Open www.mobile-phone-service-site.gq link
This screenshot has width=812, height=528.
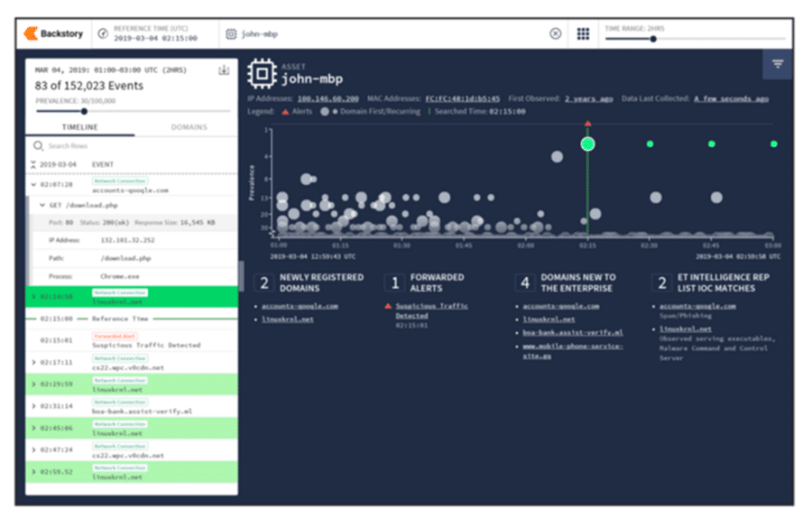click(x=572, y=351)
